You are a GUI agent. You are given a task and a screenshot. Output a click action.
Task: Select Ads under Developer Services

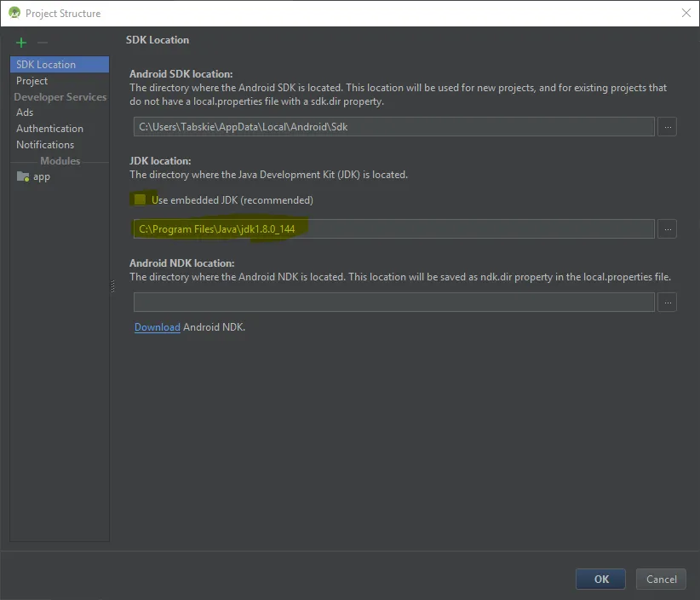click(x=25, y=112)
